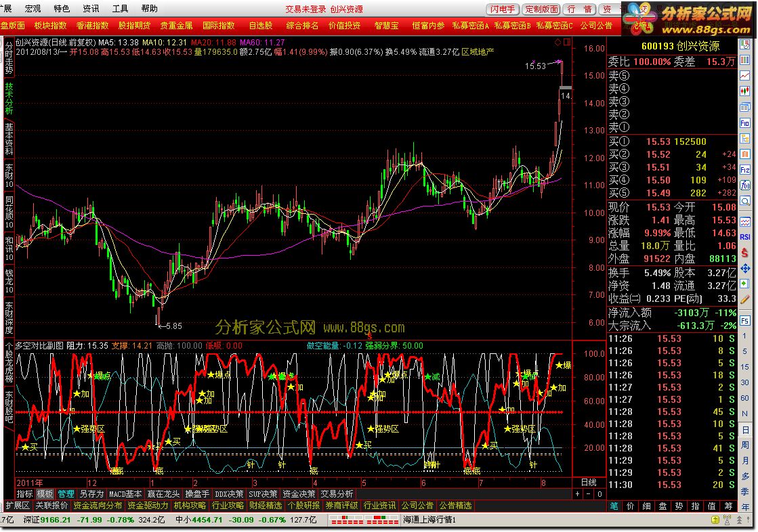The width and height of the screenshot is (758, 532).
Task: Select the 年 yearly period button
Action: click(x=745, y=506)
